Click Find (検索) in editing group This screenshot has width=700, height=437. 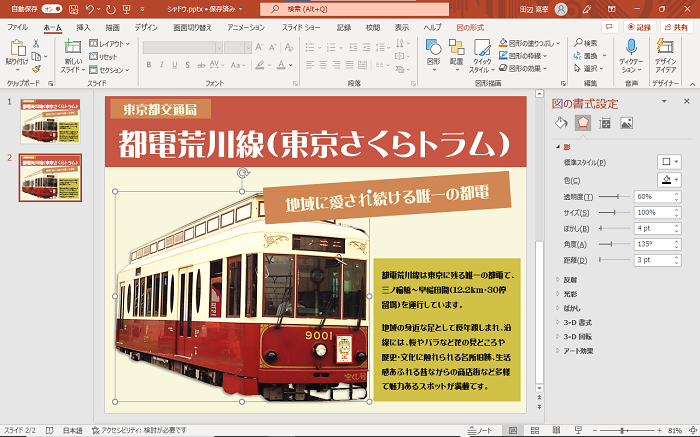(586, 43)
